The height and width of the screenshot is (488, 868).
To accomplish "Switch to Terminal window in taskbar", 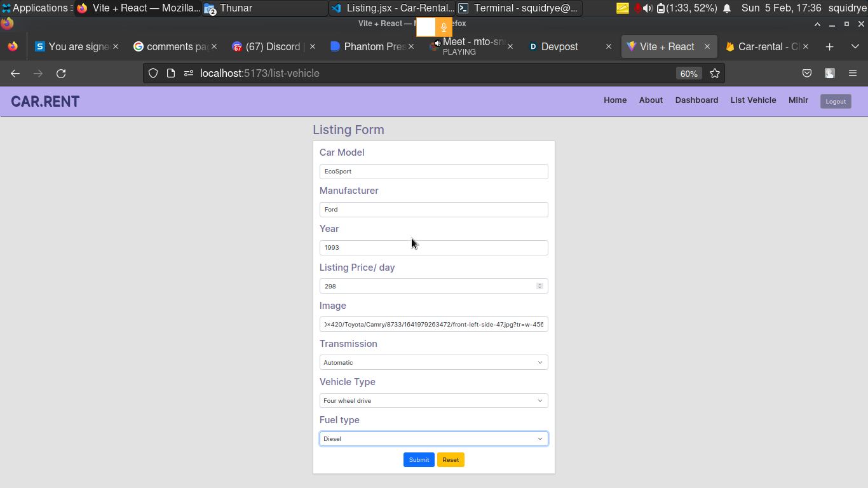I will click(519, 8).
